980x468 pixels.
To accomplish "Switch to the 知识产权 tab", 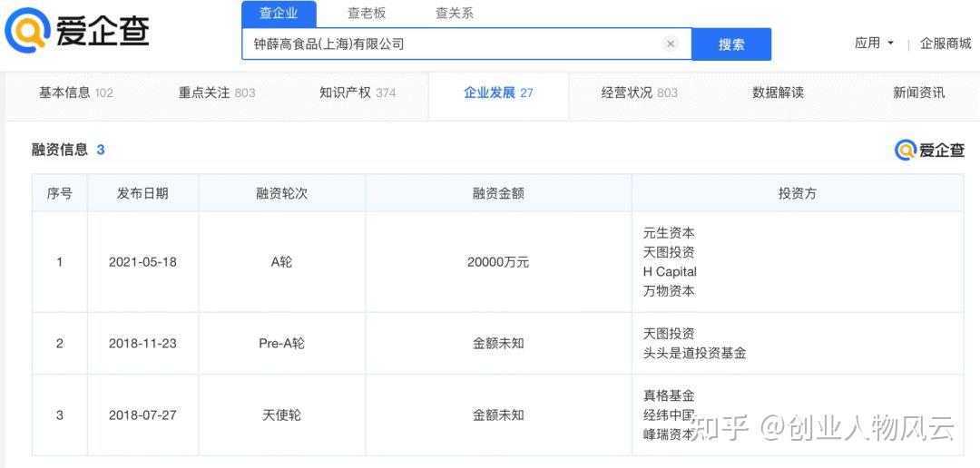I will click(358, 93).
